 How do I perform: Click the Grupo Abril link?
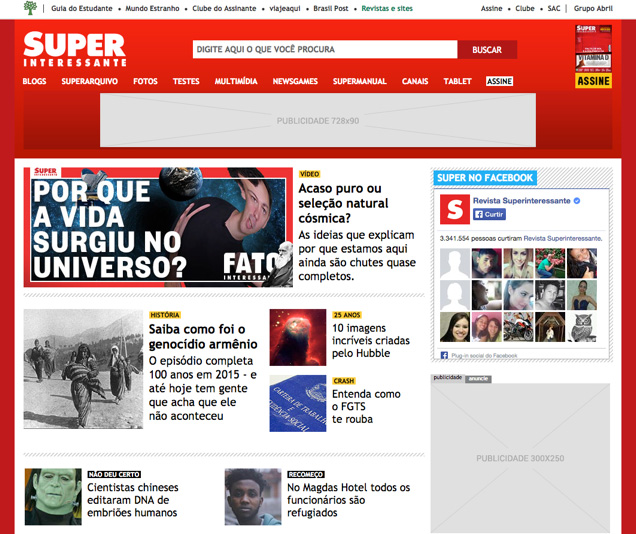coord(593,8)
